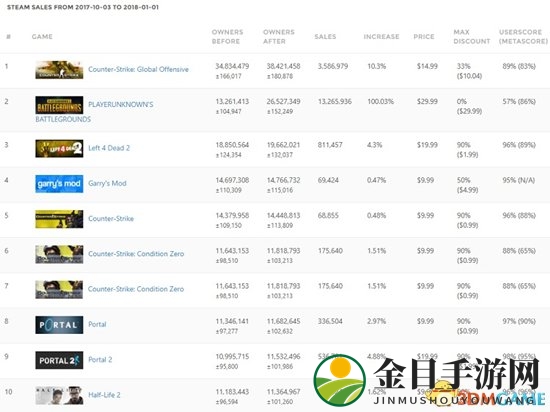Open the Left 4 Dead 2 thumbnail image
The height and width of the screenshot is (412, 550).
click(x=59, y=148)
